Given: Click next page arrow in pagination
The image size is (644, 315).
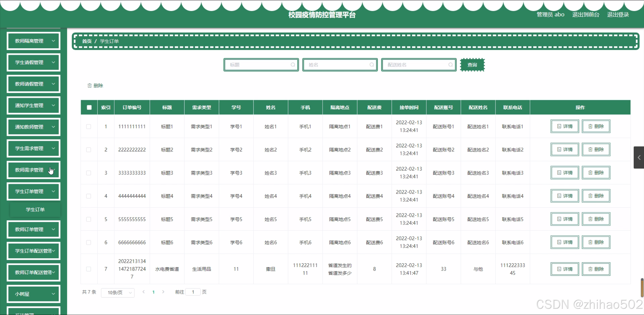Looking at the screenshot, I should [163, 292].
